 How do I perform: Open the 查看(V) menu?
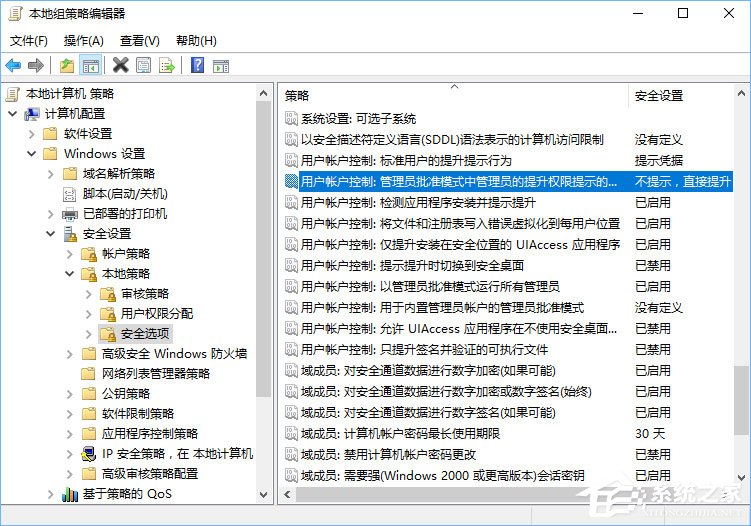click(139, 41)
